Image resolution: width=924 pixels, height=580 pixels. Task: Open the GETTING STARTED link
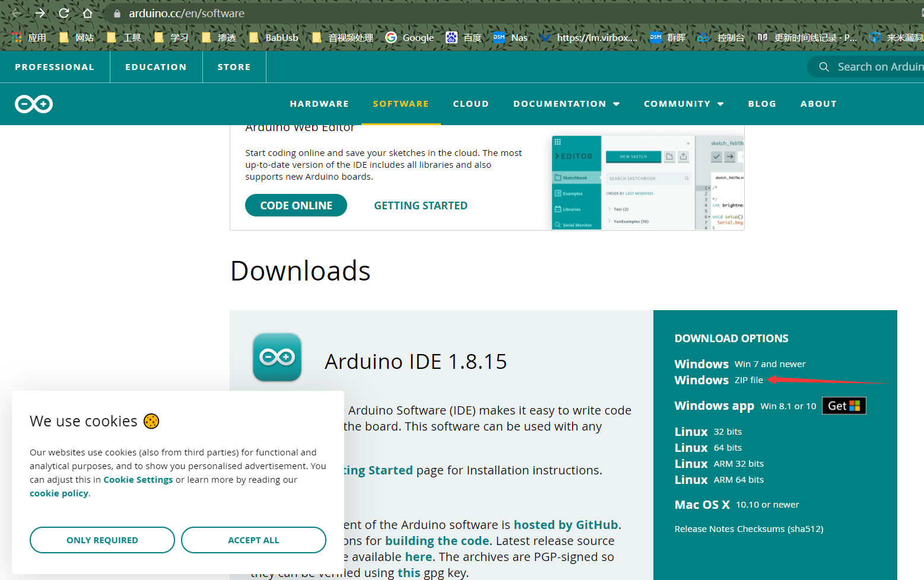[x=421, y=206]
